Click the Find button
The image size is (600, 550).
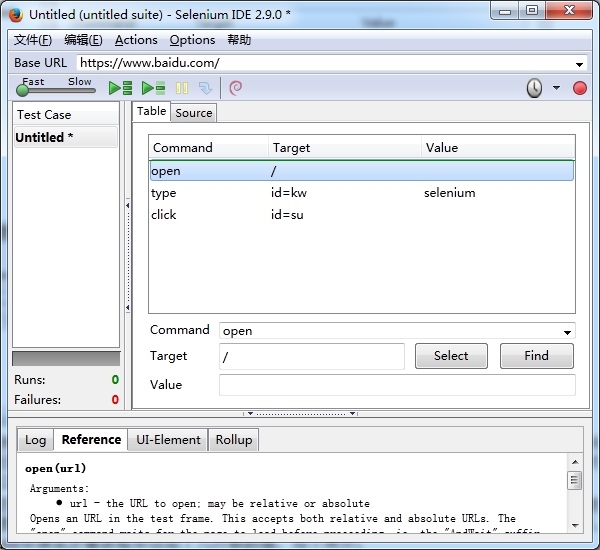pyautogui.click(x=536, y=356)
